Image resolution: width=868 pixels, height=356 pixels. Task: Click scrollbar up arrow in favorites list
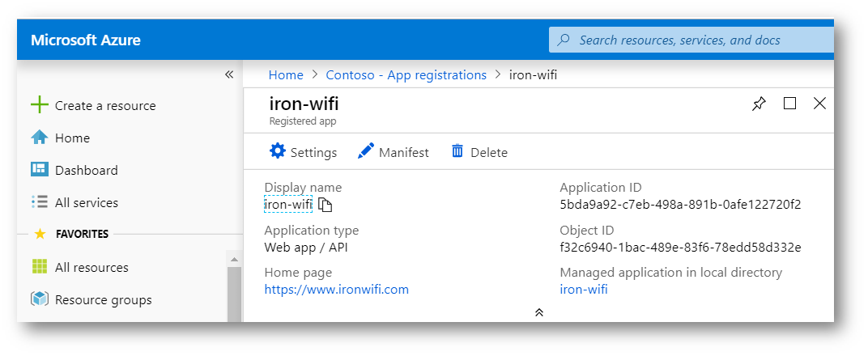click(x=234, y=259)
